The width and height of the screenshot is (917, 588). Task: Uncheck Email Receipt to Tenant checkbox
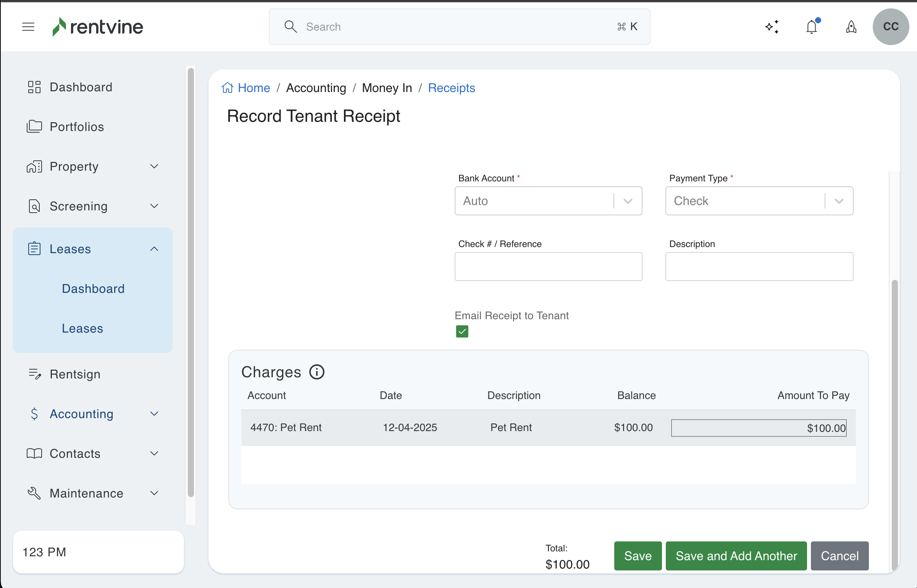click(x=462, y=331)
